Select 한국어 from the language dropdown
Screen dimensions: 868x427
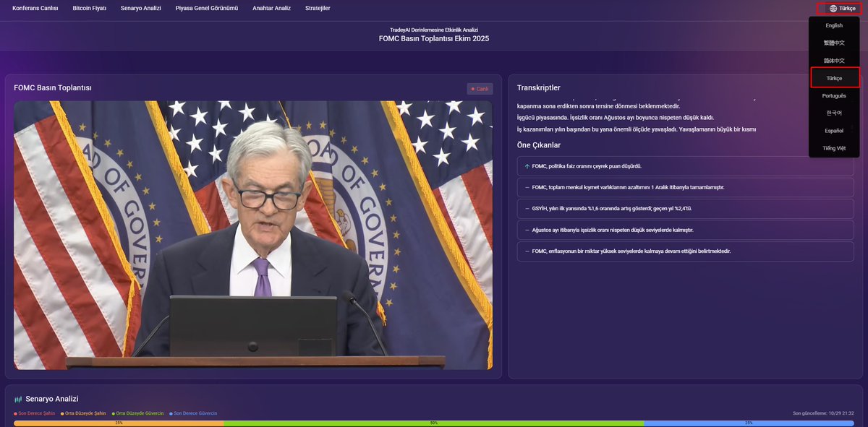tap(833, 113)
